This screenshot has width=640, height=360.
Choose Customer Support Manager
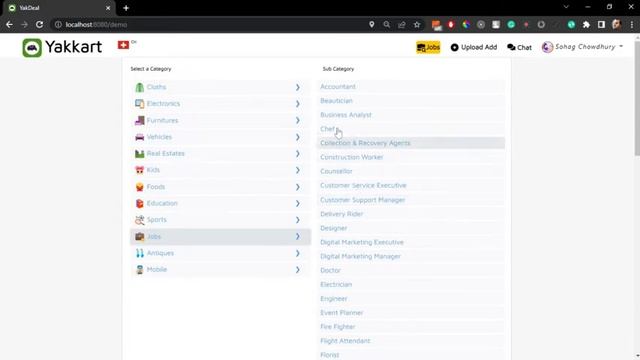pyautogui.click(x=411, y=200)
